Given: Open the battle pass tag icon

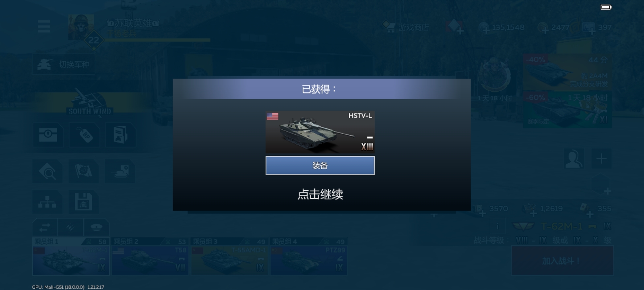Looking at the screenshot, I should [85, 135].
